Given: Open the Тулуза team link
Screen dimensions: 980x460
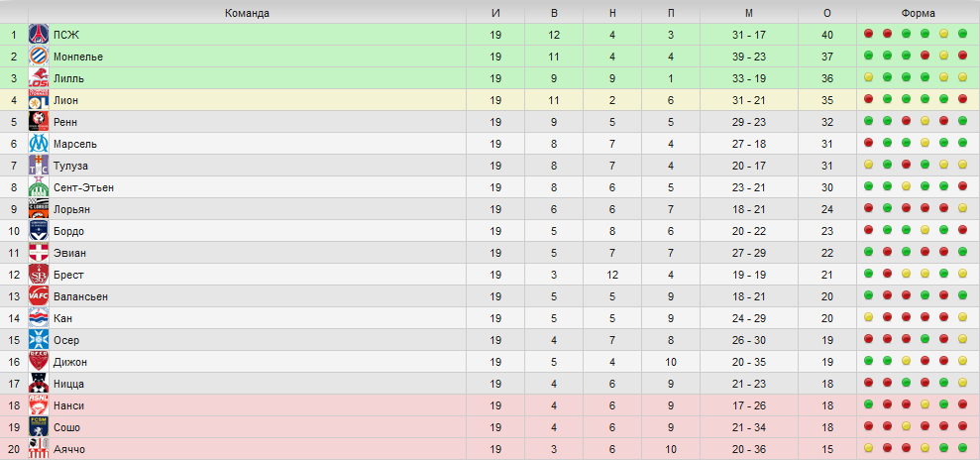Looking at the screenshot, I should point(70,166).
